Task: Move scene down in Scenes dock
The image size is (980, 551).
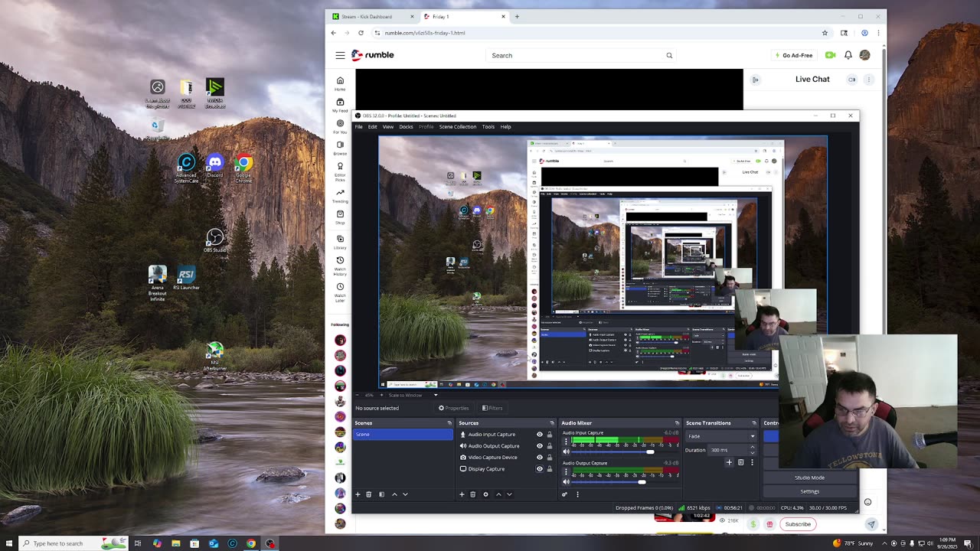Action: (x=405, y=494)
